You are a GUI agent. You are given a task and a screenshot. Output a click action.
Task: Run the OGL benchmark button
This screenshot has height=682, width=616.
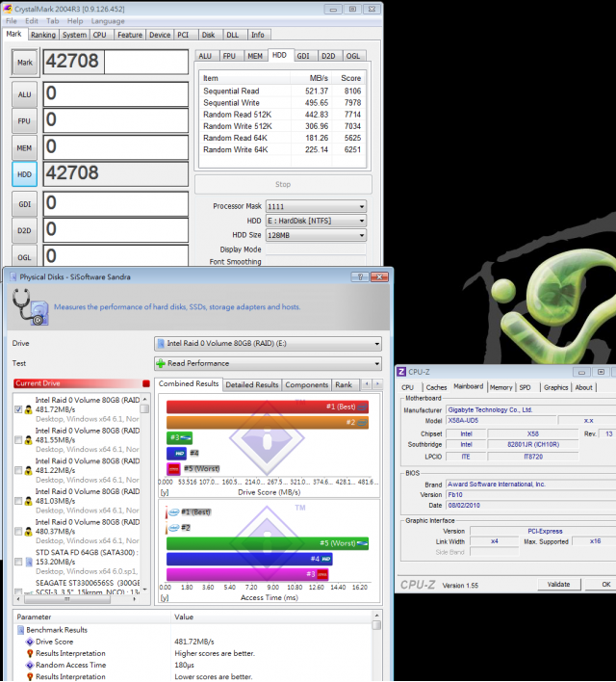24,256
